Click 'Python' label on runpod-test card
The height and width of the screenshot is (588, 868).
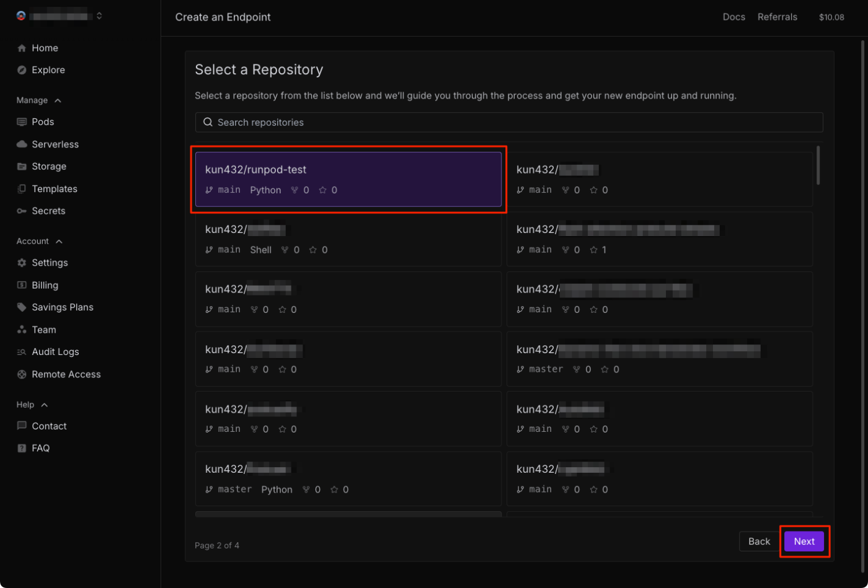click(265, 190)
